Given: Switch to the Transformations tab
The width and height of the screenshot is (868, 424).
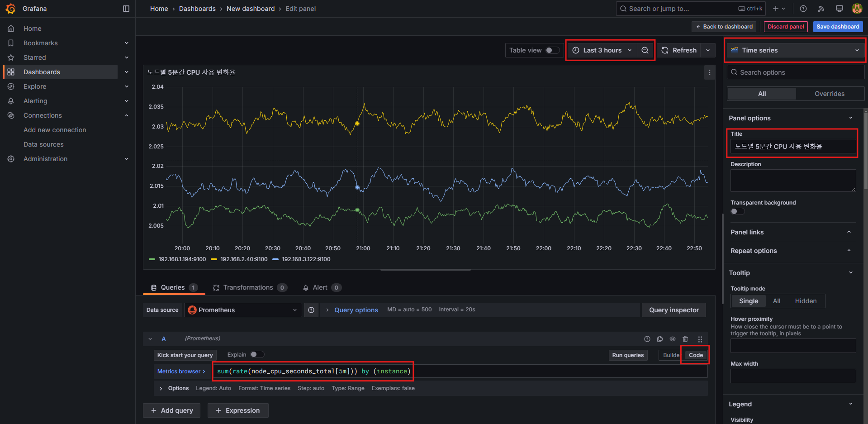Looking at the screenshot, I should 250,287.
